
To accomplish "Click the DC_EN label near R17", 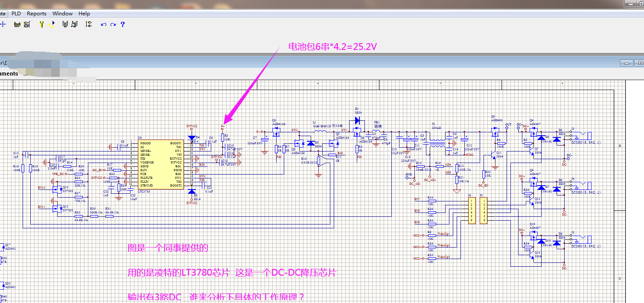I will click(97, 170).
